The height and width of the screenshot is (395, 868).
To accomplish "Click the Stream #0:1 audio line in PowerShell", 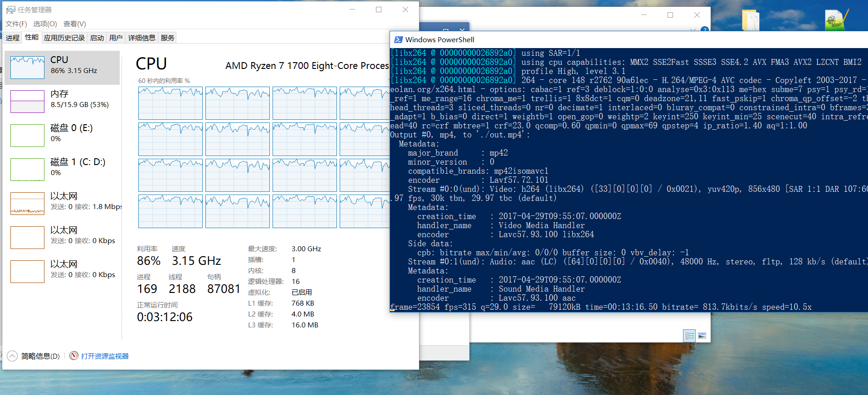I will coord(638,262).
